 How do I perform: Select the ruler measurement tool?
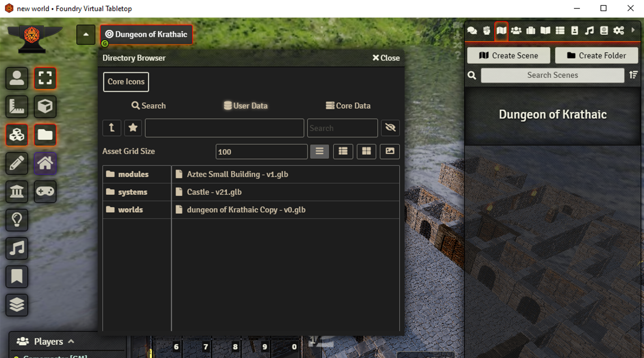(17, 107)
